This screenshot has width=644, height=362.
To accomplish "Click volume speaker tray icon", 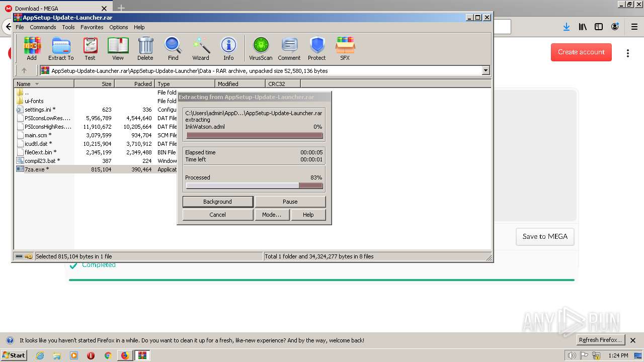I will click(572, 355).
